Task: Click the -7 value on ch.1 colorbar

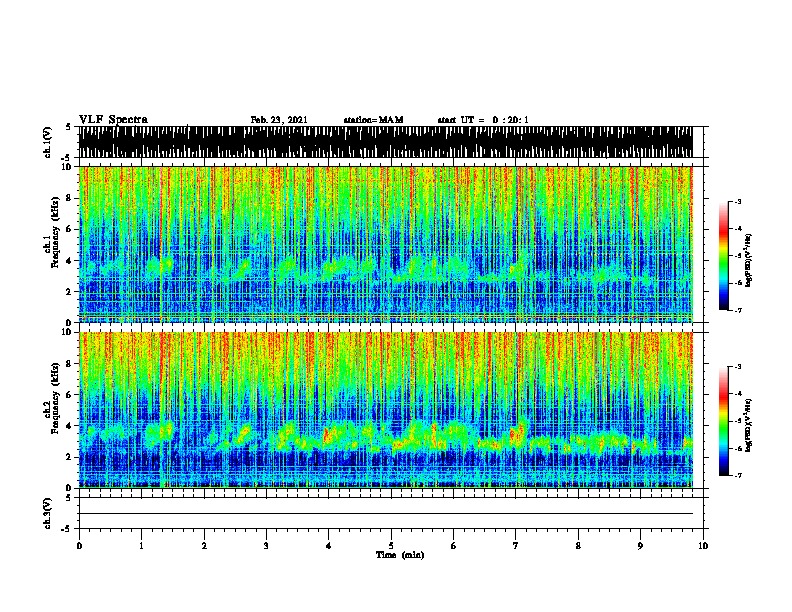Action: click(x=737, y=310)
